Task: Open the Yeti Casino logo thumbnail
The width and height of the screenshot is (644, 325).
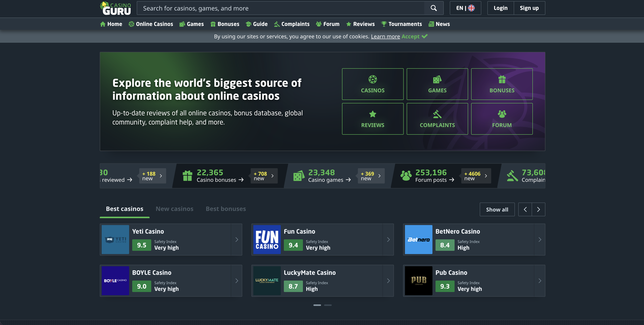Action: click(115, 240)
